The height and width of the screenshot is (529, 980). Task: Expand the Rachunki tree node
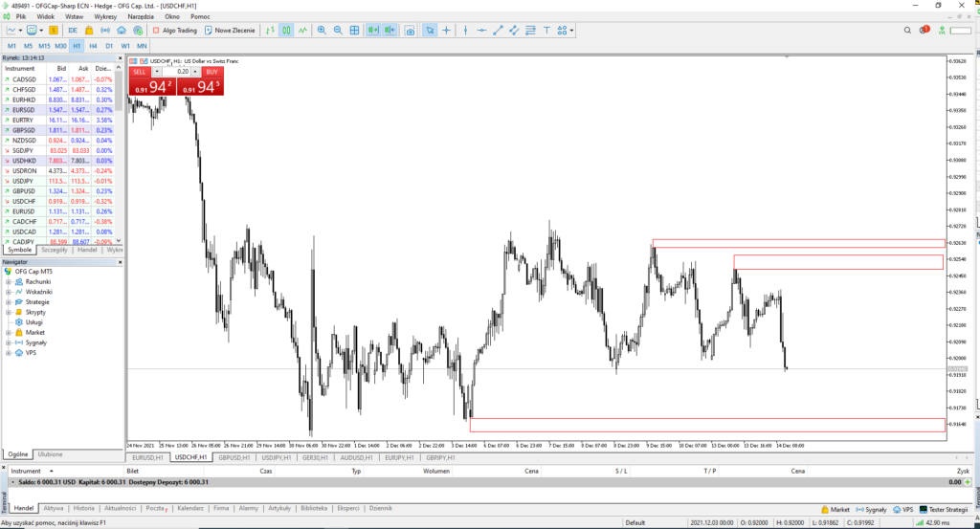click(9, 282)
